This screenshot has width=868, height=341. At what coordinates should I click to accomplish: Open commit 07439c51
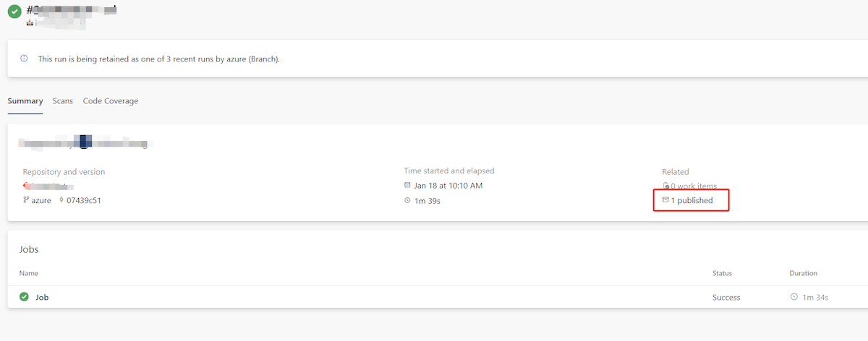click(83, 200)
